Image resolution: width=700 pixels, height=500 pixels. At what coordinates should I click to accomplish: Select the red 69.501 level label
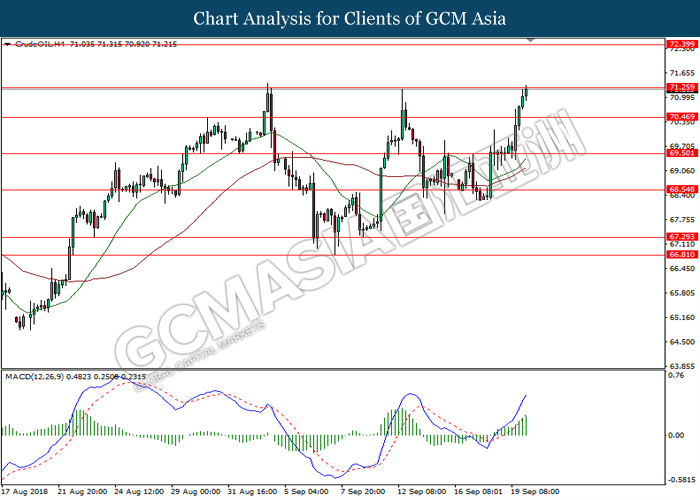point(683,153)
